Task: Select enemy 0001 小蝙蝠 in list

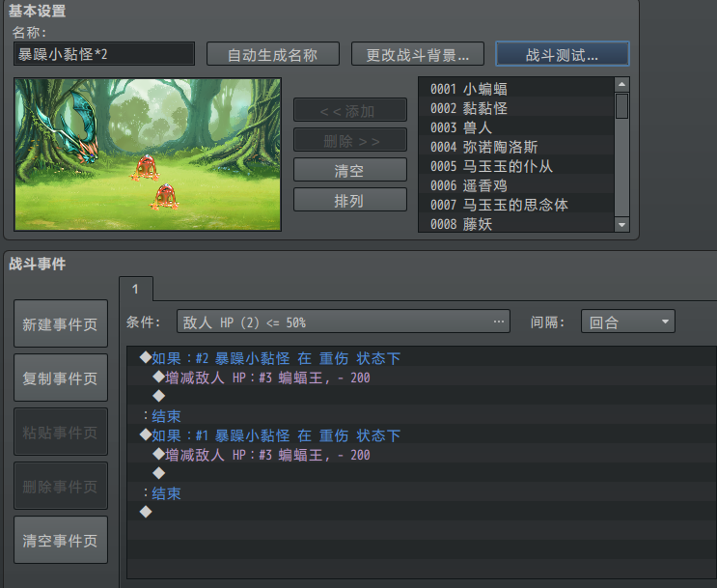Action: 516,88
